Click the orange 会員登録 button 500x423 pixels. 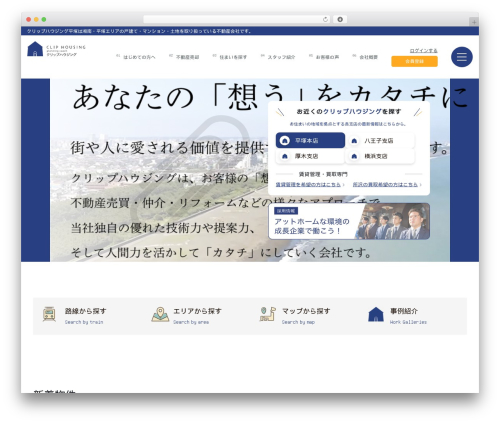point(414,61)
